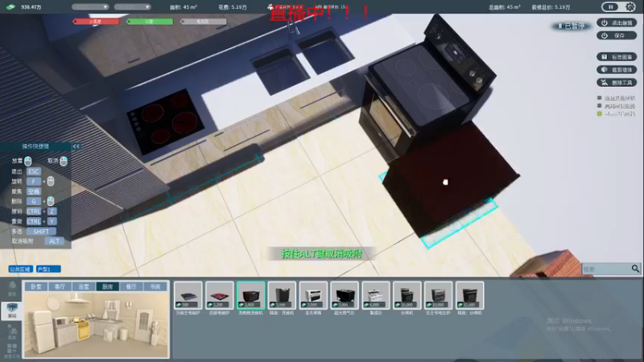Image resolution: width=644 pixels, height=362 pixels.
Task: Select the 1,200-priced red cooktop item
Action: (219, 295)
